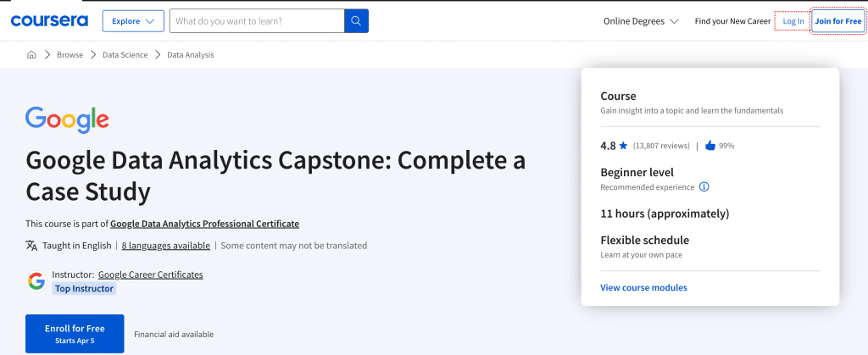Image resolution: width=868 pixels, height=355 pixels.
Task: Click the Coursera logo
Action: (x=49, y=21)
